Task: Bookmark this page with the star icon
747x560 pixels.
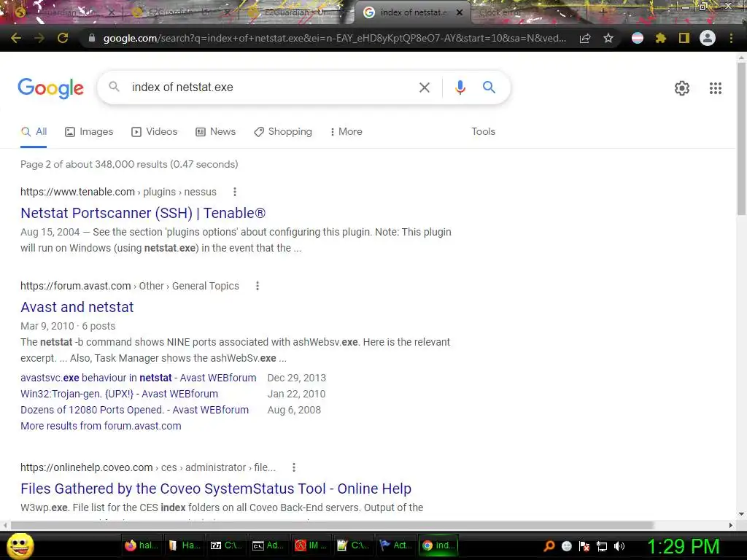Action: coord(608,38)
